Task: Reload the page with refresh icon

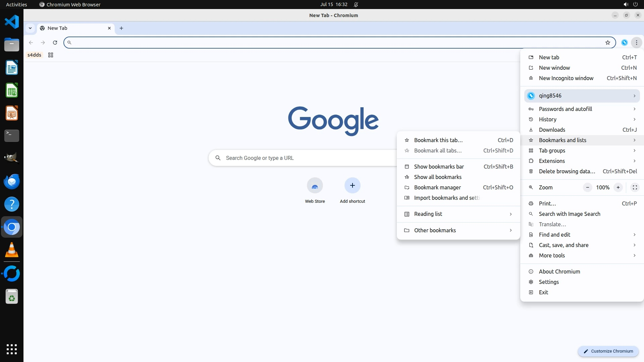Action: pyautogui.click(x=55, y=43)
